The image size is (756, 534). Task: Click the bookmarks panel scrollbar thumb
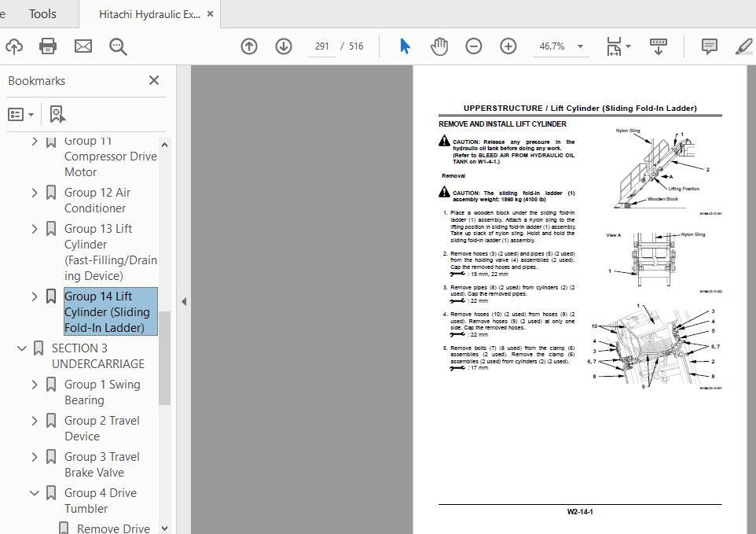[x=164, y=358]
